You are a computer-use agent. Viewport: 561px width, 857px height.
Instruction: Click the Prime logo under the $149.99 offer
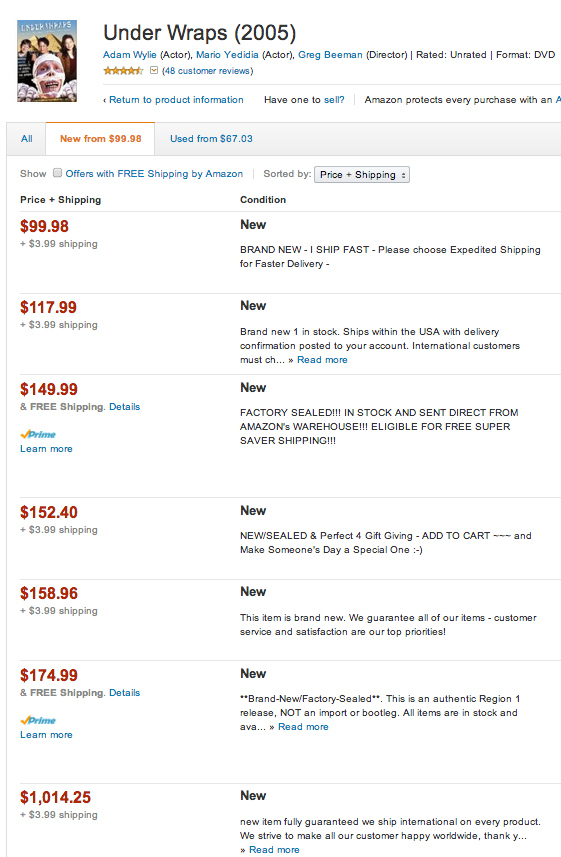tap(38, 435)
